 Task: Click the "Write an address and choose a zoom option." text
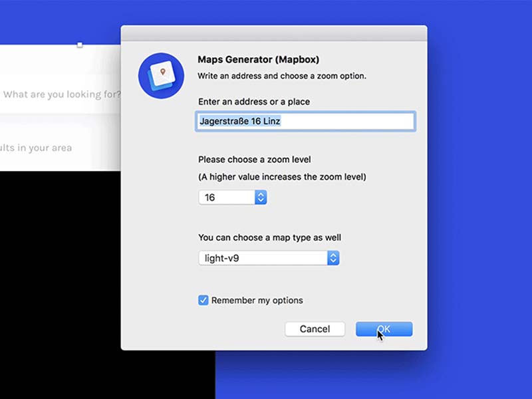pyautogui.click(x=282, y=76)
